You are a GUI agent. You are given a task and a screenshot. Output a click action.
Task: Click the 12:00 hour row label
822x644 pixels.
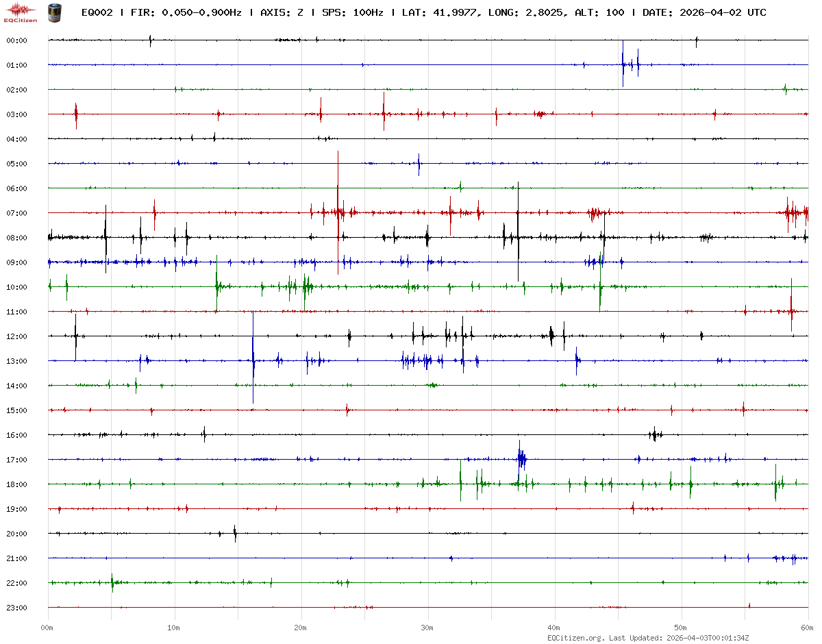16,336
